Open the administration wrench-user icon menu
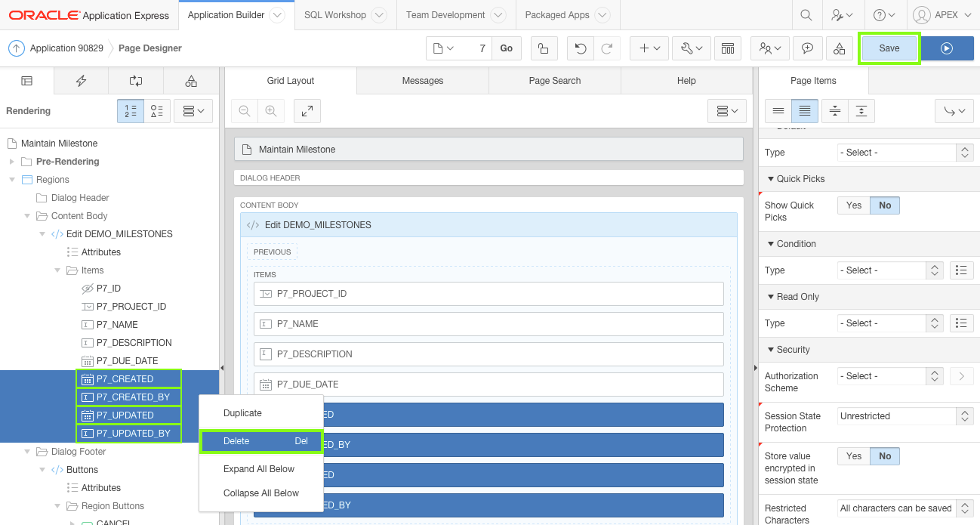 point(842,15)
